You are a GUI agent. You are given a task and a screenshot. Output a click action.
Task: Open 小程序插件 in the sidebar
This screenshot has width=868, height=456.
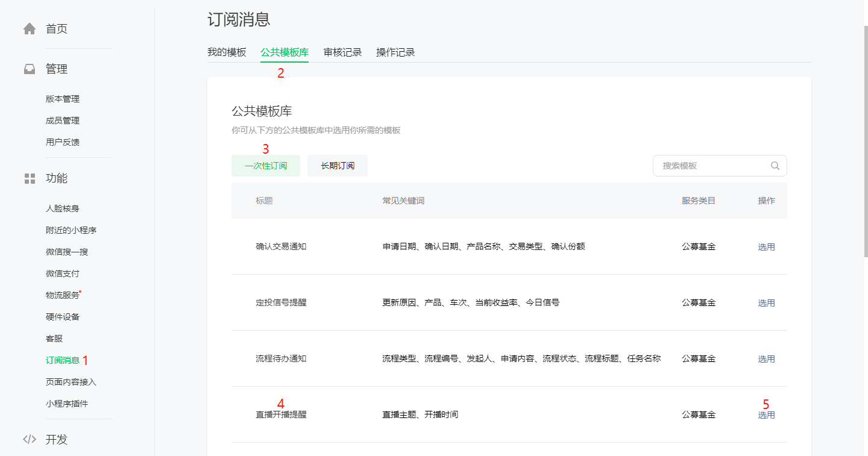coord(67,404)
